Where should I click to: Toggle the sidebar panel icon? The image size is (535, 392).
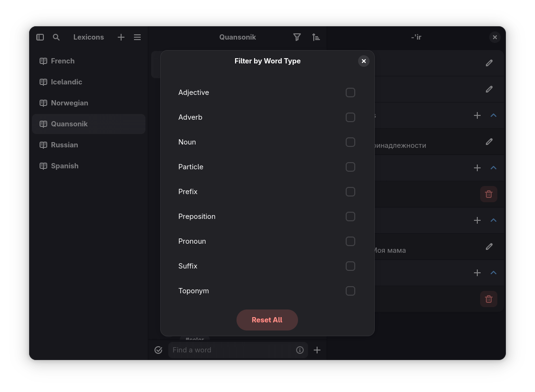coord(40,37)
